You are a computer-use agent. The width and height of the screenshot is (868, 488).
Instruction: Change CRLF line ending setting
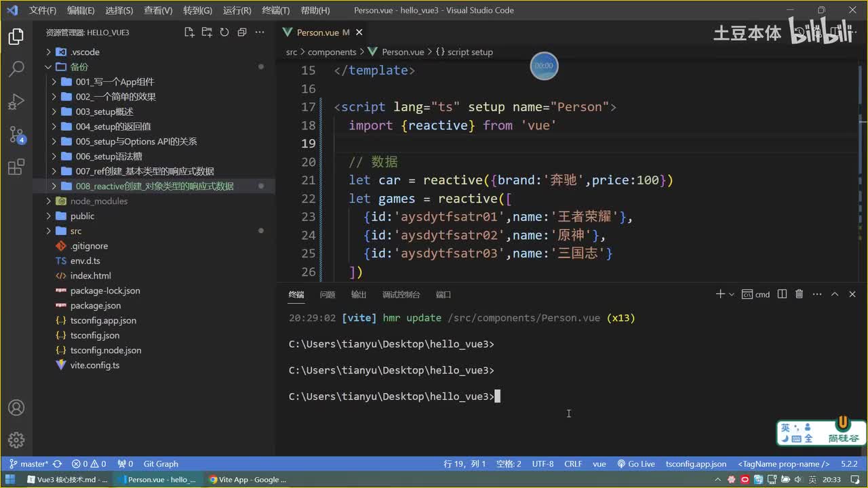tap(573, 464)
